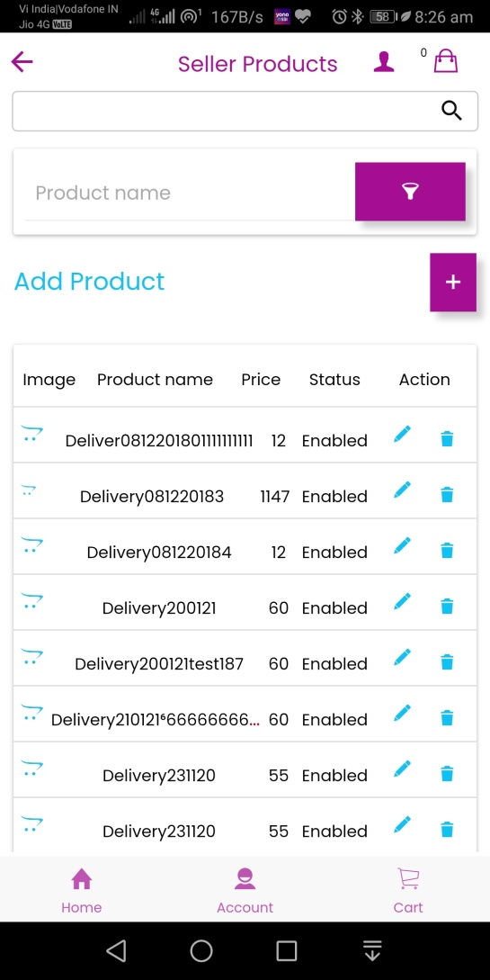
Task: Edit product Delivery081220183
Action: point(403,490)
